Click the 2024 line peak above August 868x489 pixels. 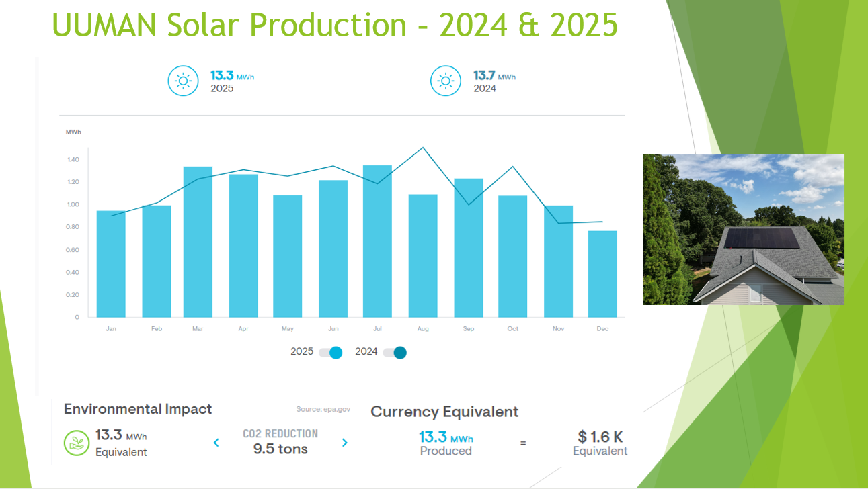(x=422, y=148)
